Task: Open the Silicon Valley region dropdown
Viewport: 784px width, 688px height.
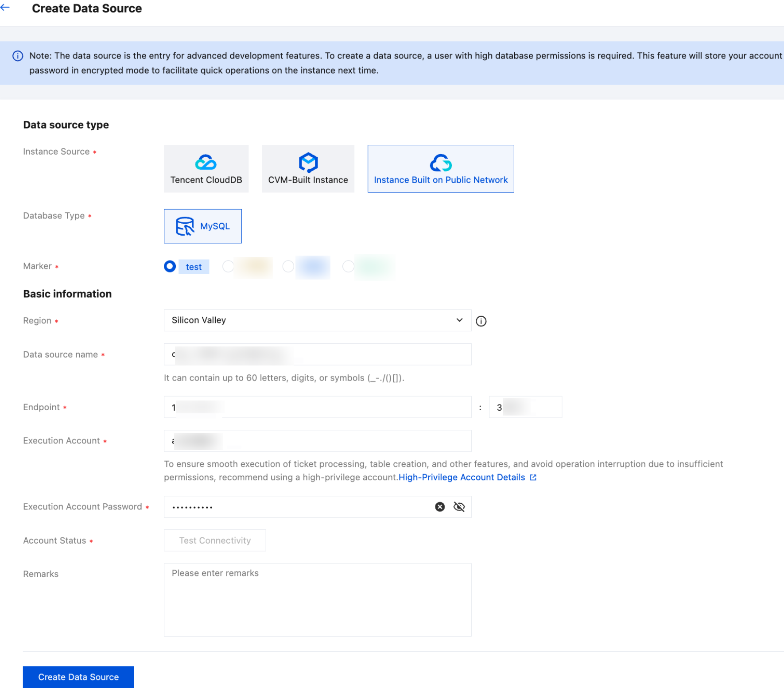Action: 318,320
